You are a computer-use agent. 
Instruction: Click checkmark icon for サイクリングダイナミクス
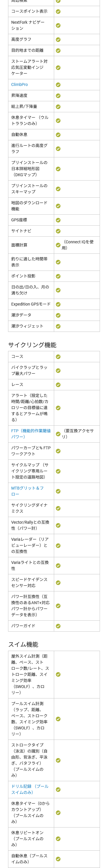(x=58, y=508)
